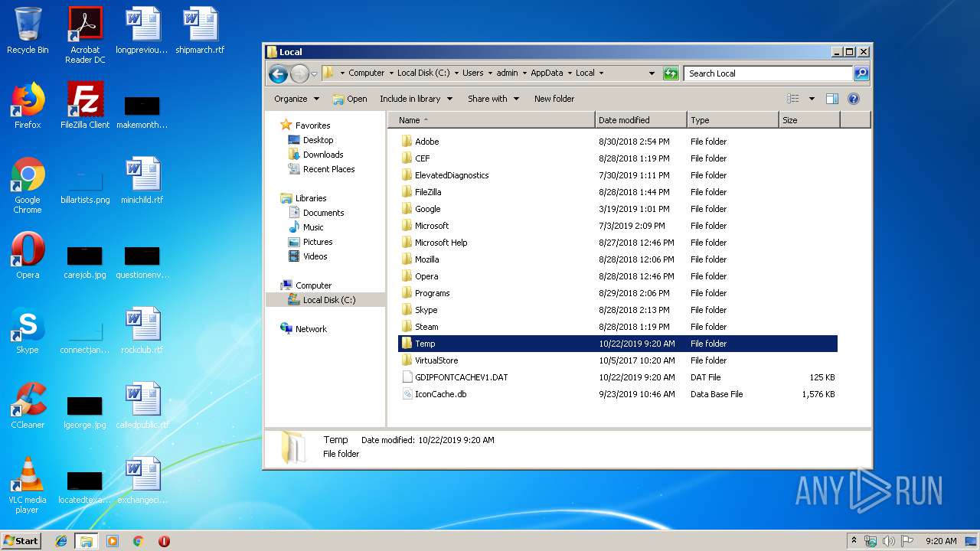The image size is (980, 551).
Task: Change your view icon in toolbar
Action: coord(793,99)
